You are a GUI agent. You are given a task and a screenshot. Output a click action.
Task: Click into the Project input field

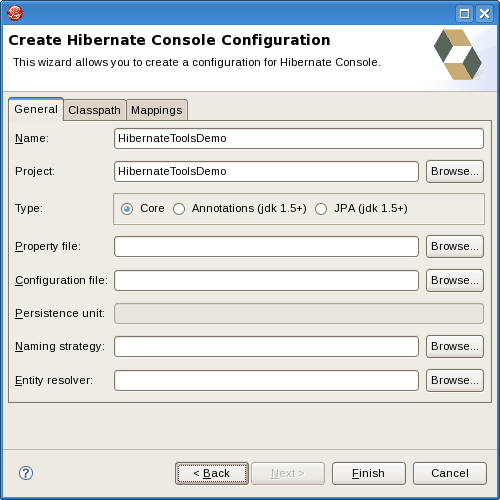(x=266, y=171)
